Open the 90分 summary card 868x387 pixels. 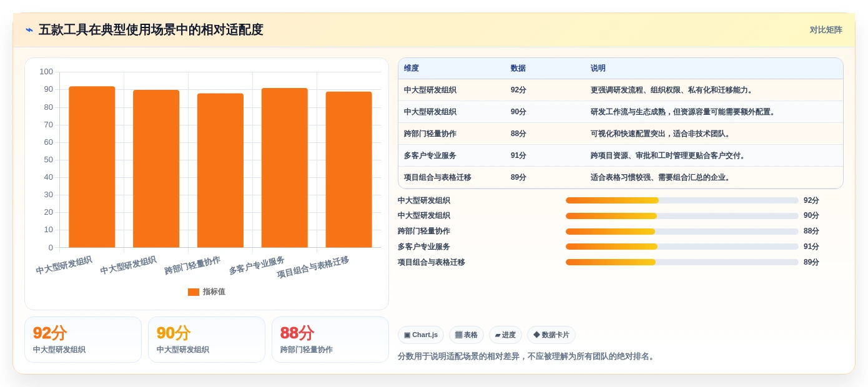click(207, 340)
